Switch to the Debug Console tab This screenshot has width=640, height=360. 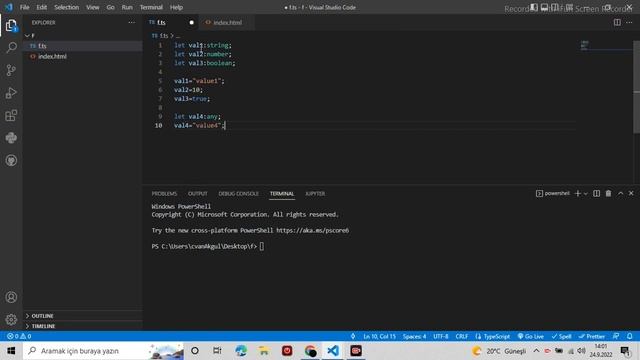[238, 193]
